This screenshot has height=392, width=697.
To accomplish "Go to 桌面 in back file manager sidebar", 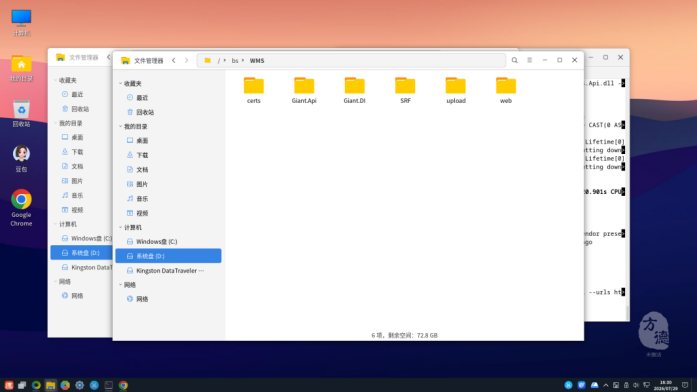I will [x=81, y=137].
